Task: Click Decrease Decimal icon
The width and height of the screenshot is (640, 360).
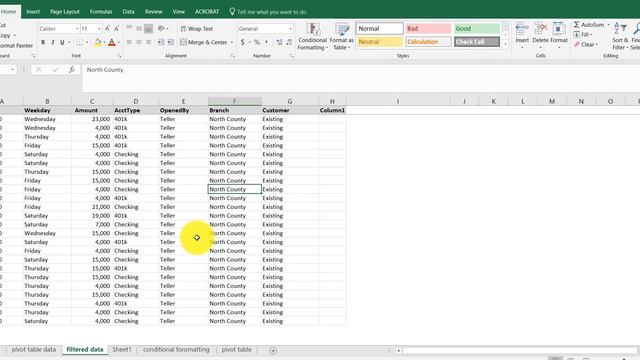Action: click(x=289, y=42)
